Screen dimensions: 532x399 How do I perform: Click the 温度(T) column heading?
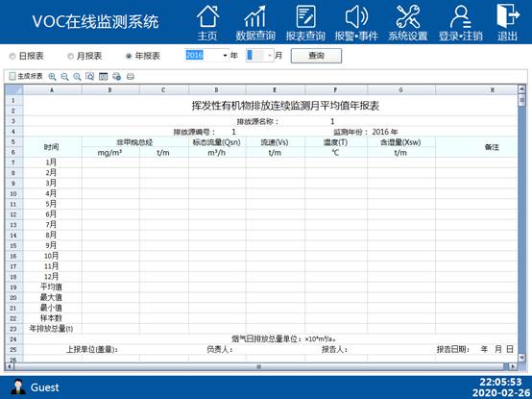click(x=335, y=142)
